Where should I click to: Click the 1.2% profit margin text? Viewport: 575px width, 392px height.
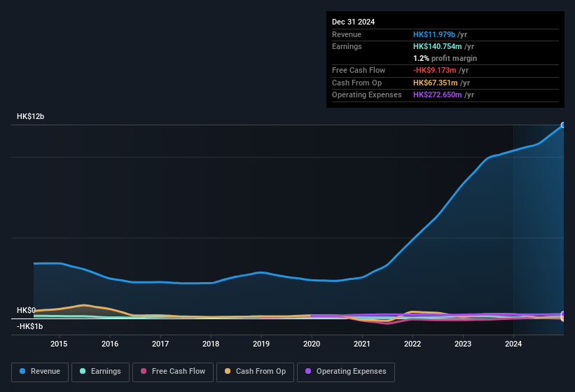(x=445, y=59)
